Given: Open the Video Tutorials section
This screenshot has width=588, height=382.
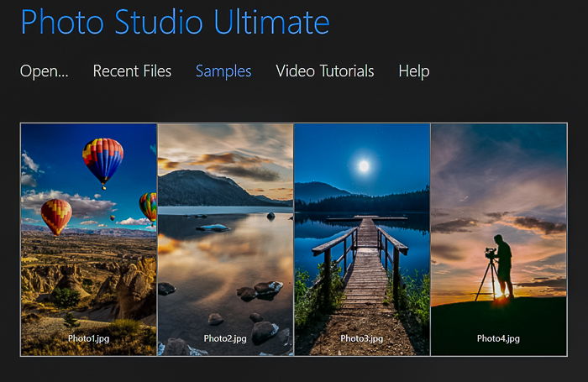Looking at the screenshot, I should click(325, 71).
